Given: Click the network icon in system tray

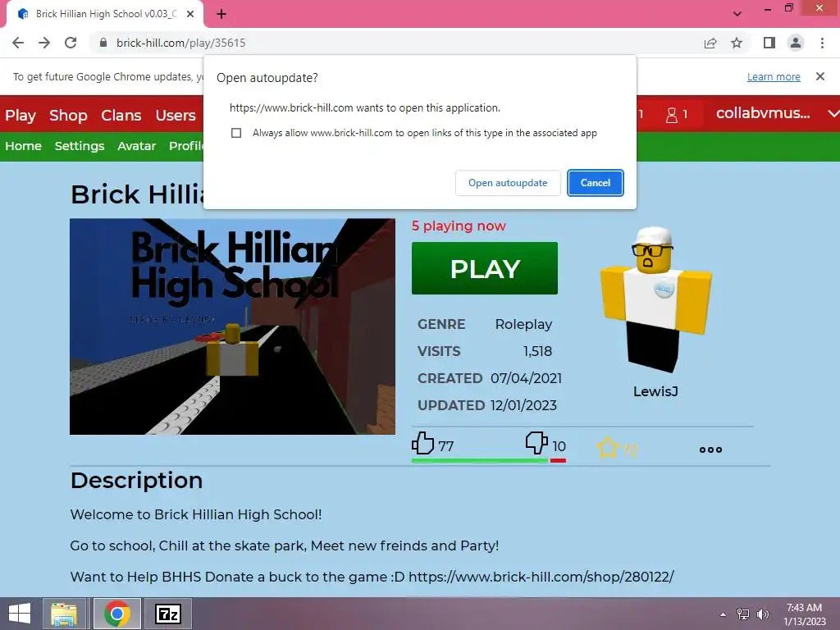Looking at the screenshot, I should (x=743, y=614).
